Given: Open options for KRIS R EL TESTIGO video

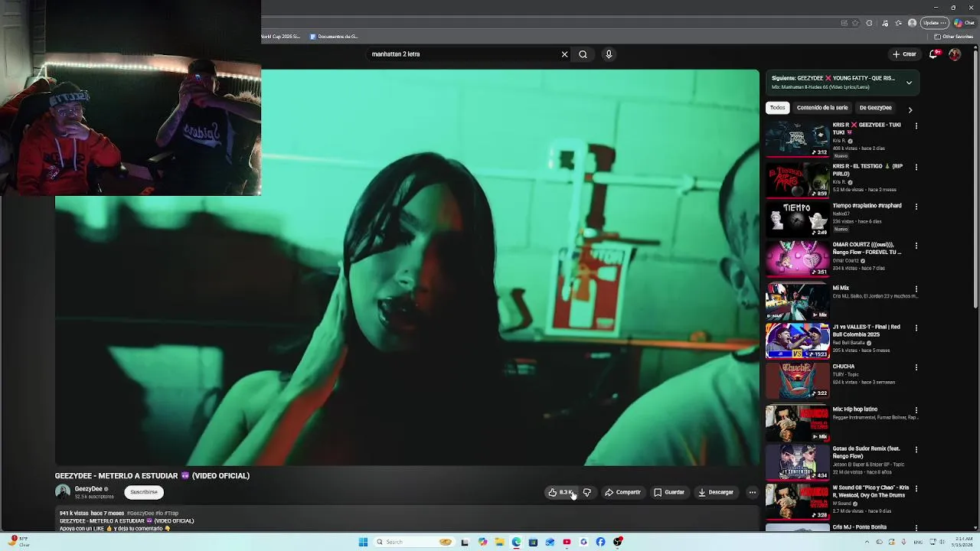Looking at the screenshot, I should pyautogui.click(x=916, y=167).
